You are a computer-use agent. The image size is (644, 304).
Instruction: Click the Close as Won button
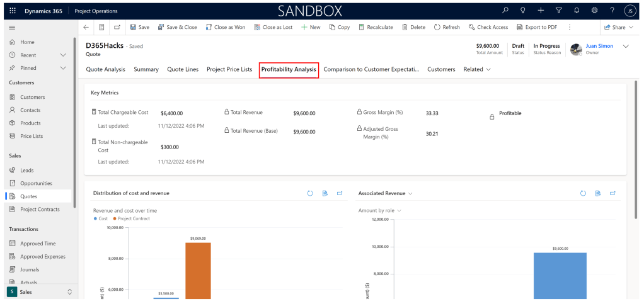[226, 27]
